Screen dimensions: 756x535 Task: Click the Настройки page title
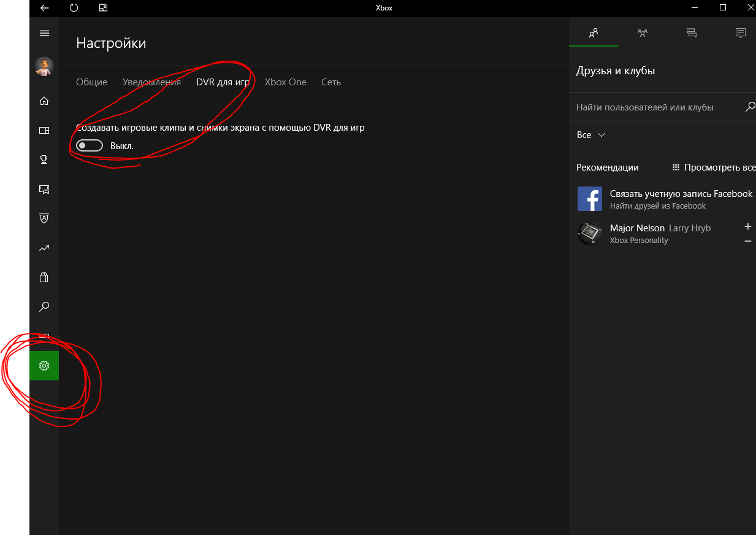(x=111, y=43)
